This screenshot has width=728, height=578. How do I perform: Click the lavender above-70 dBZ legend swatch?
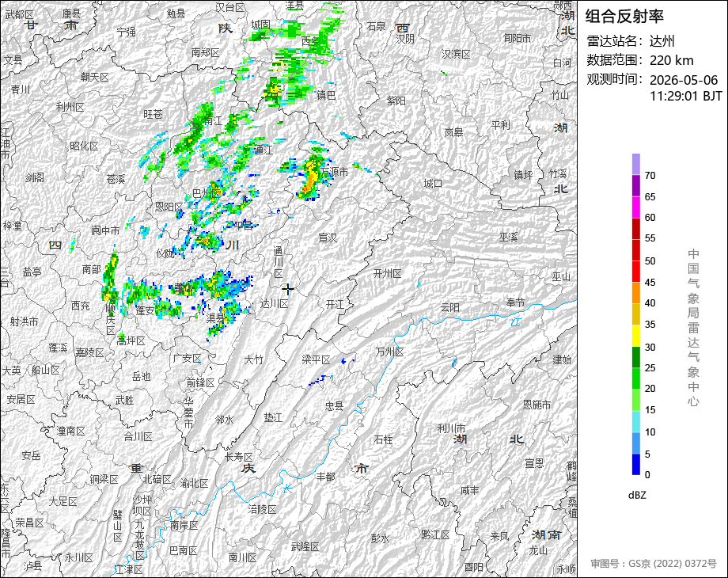pos(635,164)
